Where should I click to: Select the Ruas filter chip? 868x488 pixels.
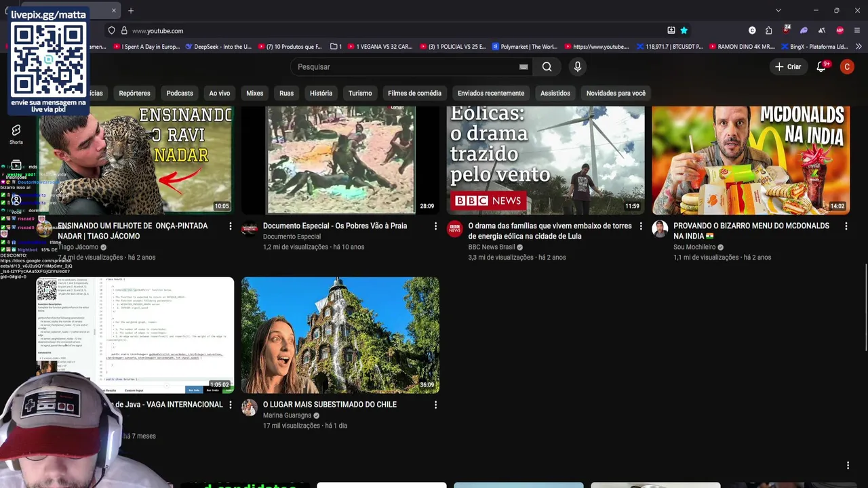click(x=286, y=93)
